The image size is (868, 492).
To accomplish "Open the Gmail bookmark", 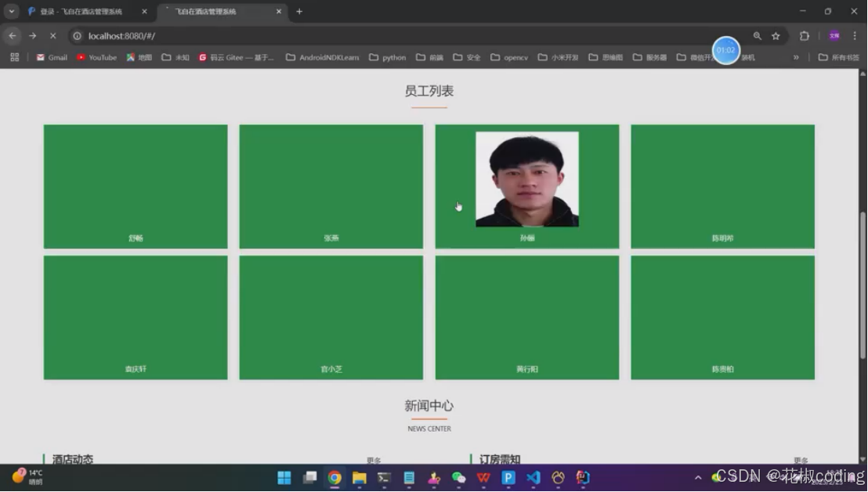I will pyautogui.click(x=51, y=56).
